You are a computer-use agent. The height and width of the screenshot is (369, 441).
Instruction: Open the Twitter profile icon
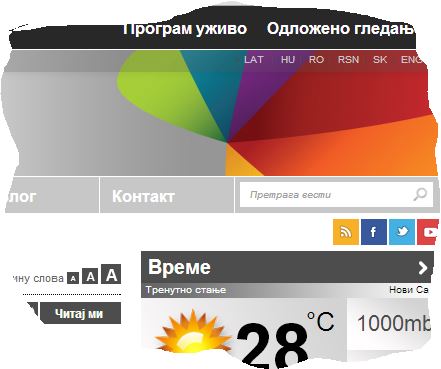(x=402, y=232)
